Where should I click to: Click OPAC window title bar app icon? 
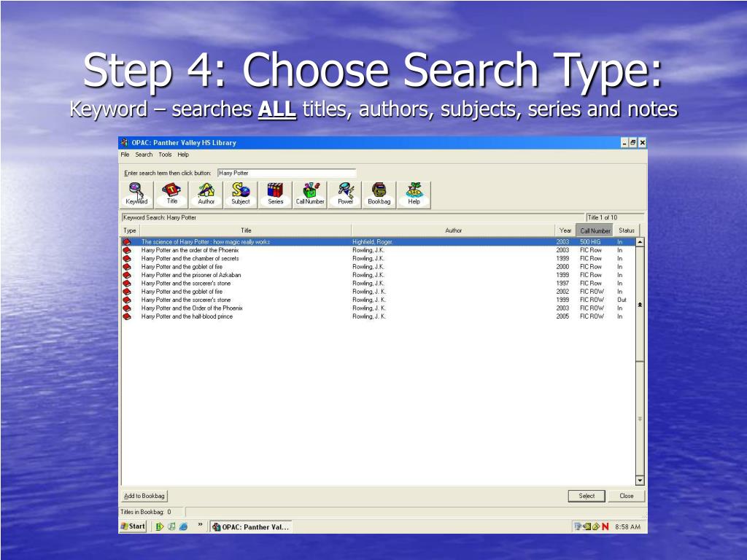point(125,142)
